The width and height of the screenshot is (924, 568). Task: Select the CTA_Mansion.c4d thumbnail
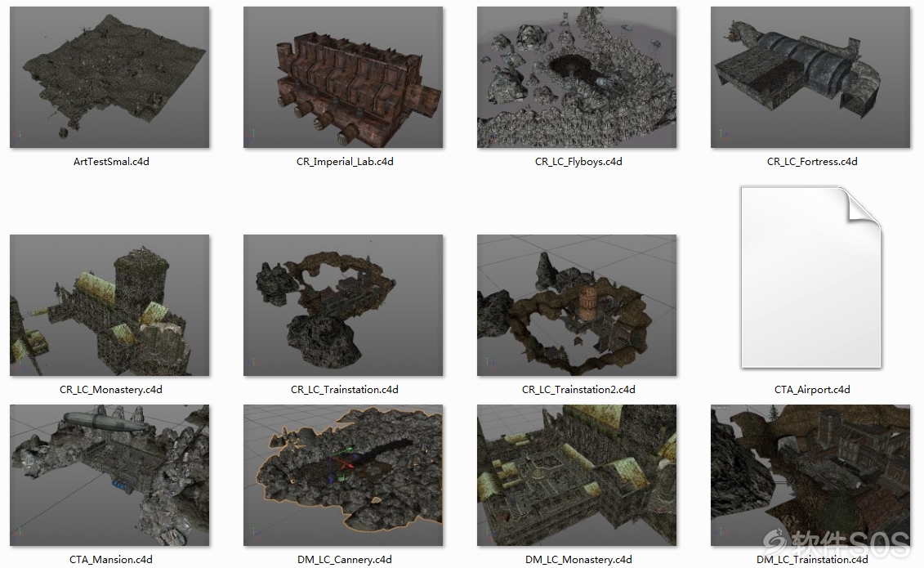(109, 475)
